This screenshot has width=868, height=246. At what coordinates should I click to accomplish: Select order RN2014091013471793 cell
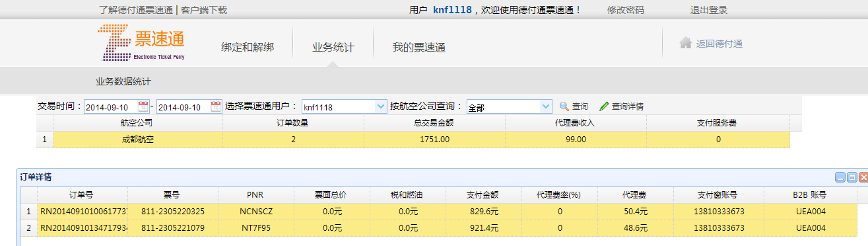coord(82,227)
